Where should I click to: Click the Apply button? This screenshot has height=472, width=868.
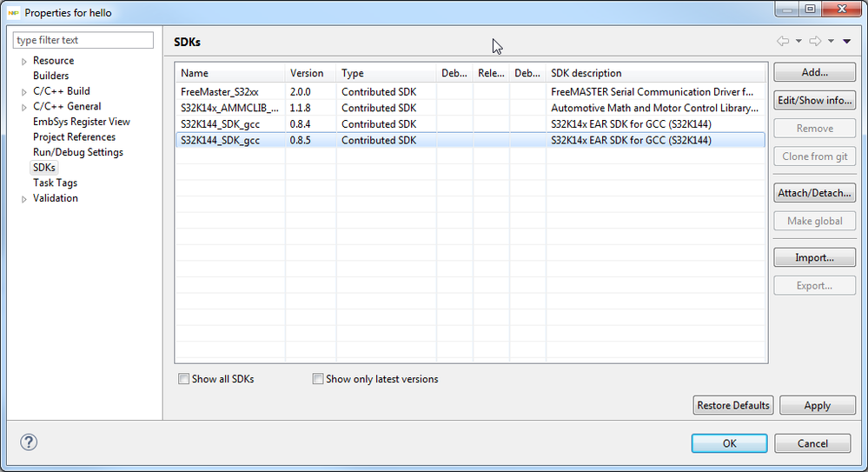tap(817, 406)
